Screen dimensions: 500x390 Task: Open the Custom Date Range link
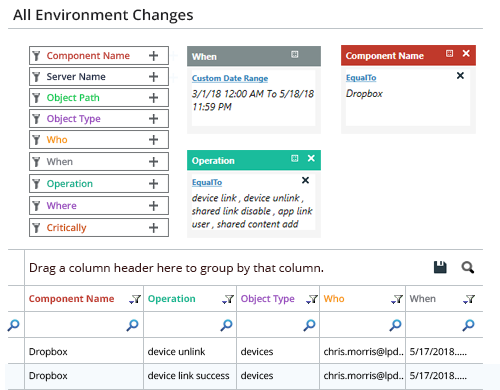pyautogui.click(x=230, y=78)
